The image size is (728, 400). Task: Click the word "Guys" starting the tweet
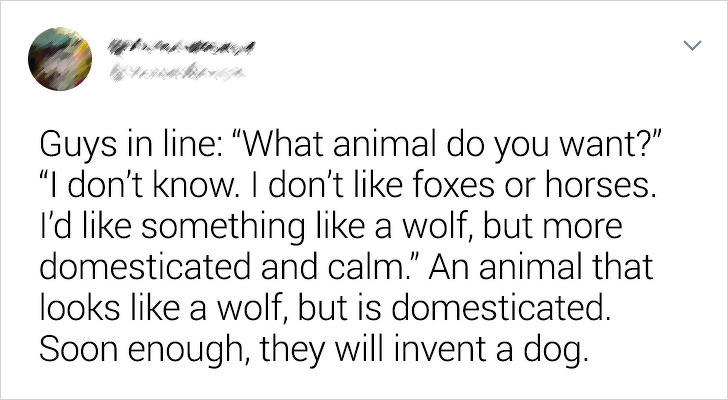[x=78, y=146]
